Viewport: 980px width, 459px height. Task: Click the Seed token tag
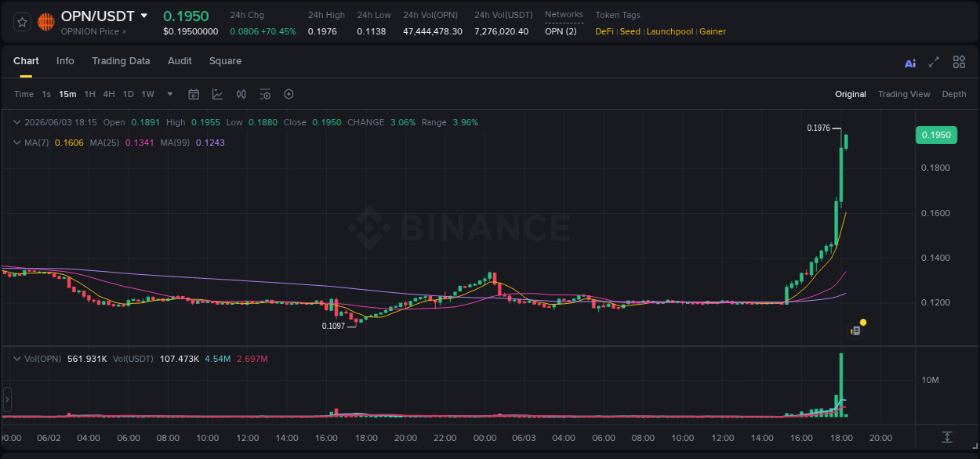(x=630, y=31)
